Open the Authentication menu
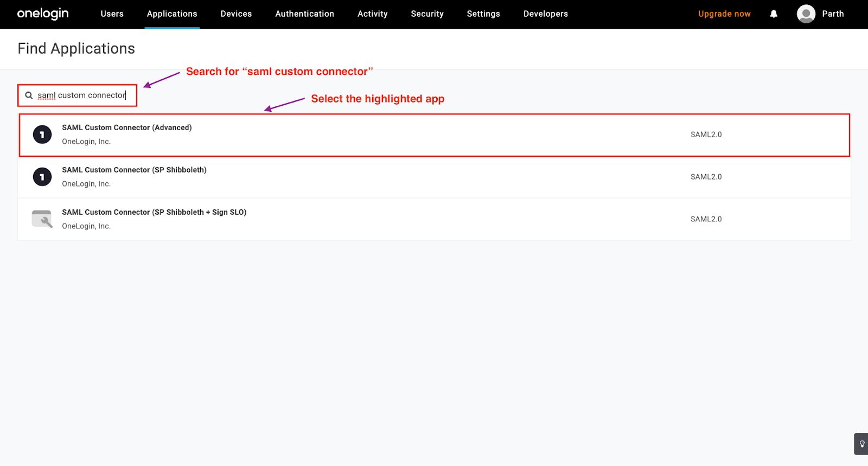The height and width of the screenshot is (466, 868). 305,14
